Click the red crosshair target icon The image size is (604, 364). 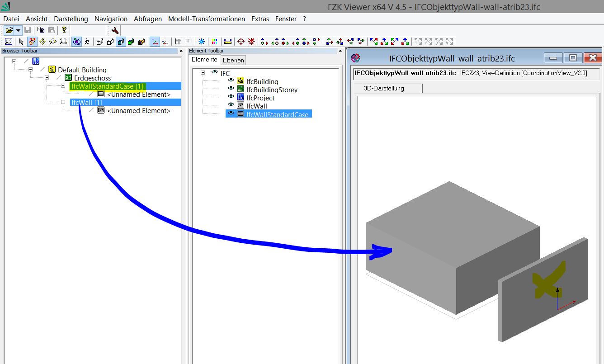pyautogui.click(x=241, y=42)
